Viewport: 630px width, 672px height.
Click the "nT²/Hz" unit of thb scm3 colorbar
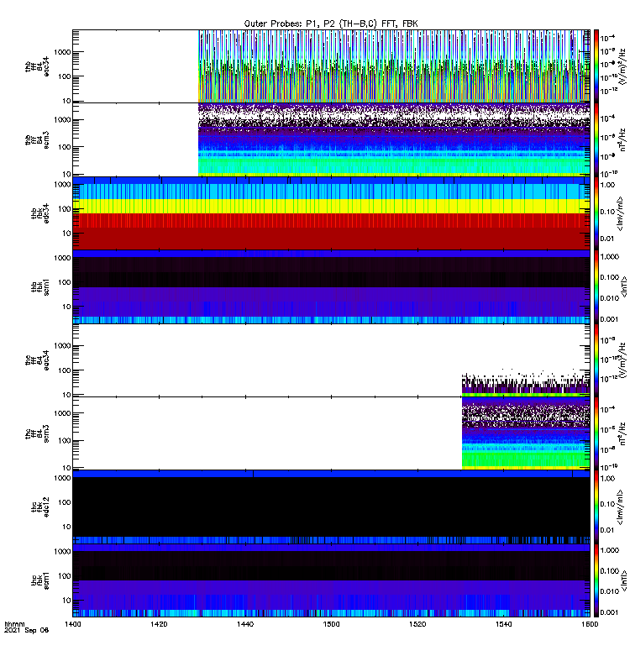point(623,139)
